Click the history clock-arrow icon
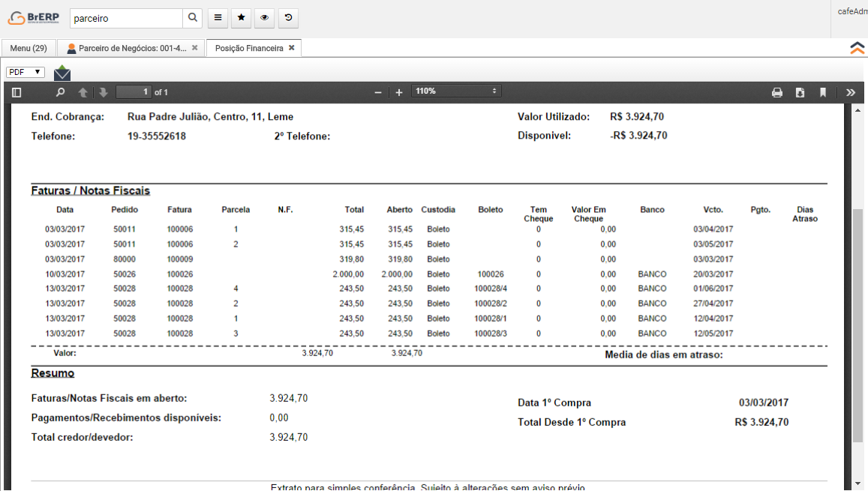This screenshot has width=868, height=491. [x=288, y=18]
